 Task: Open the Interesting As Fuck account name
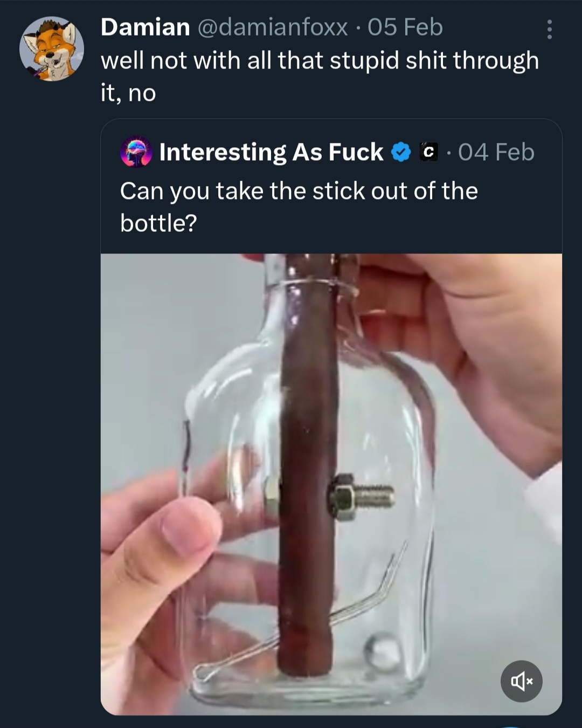pyautogui.click(x=271, y=153)
